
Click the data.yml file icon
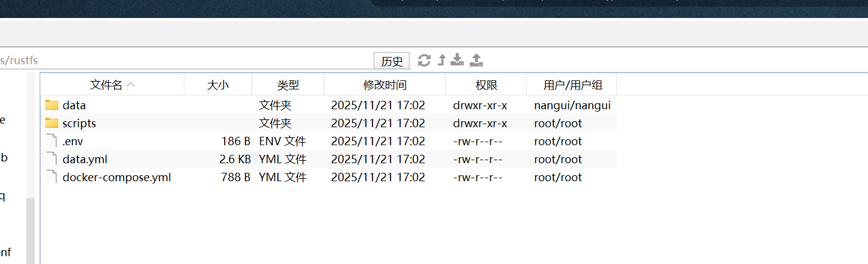(x=52, y=160)
